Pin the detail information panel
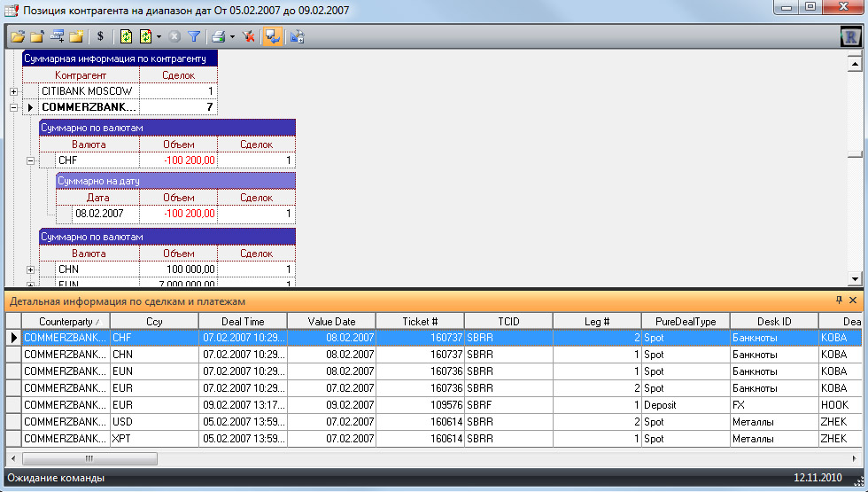The height and width of the screenshot is (492, 868). tap(839, 300)
